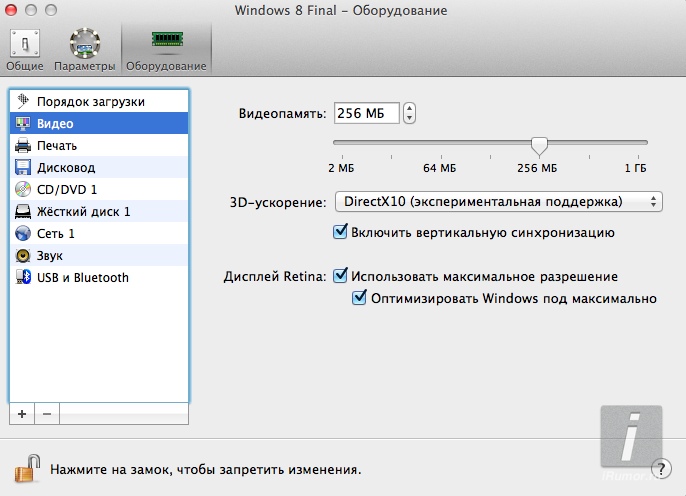Click the red close window button
Viewport: 686px width, 496px height.
[10, 10]
